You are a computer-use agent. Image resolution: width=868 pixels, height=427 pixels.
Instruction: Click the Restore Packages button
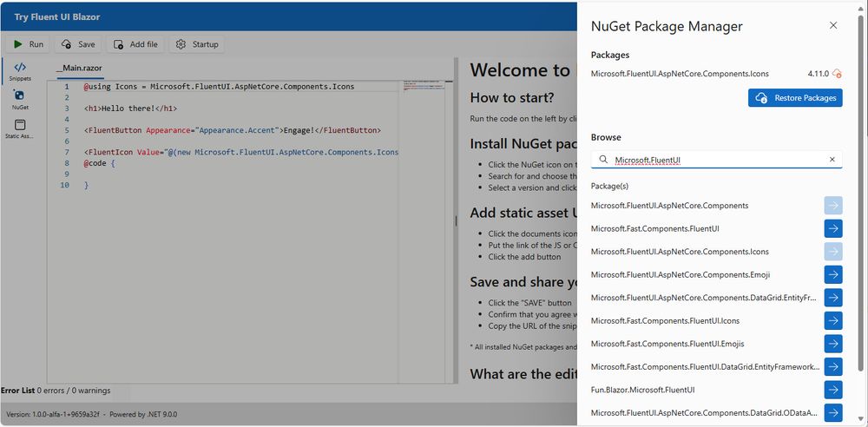tap(795, 98)
